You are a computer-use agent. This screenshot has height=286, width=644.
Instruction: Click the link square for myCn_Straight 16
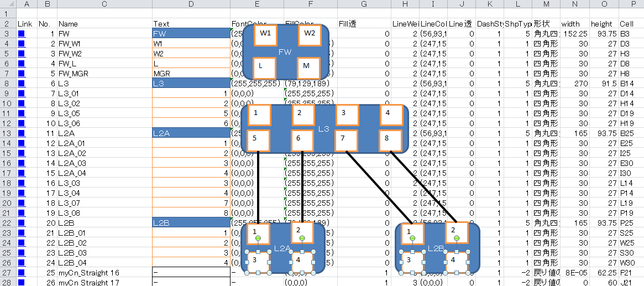22,272
